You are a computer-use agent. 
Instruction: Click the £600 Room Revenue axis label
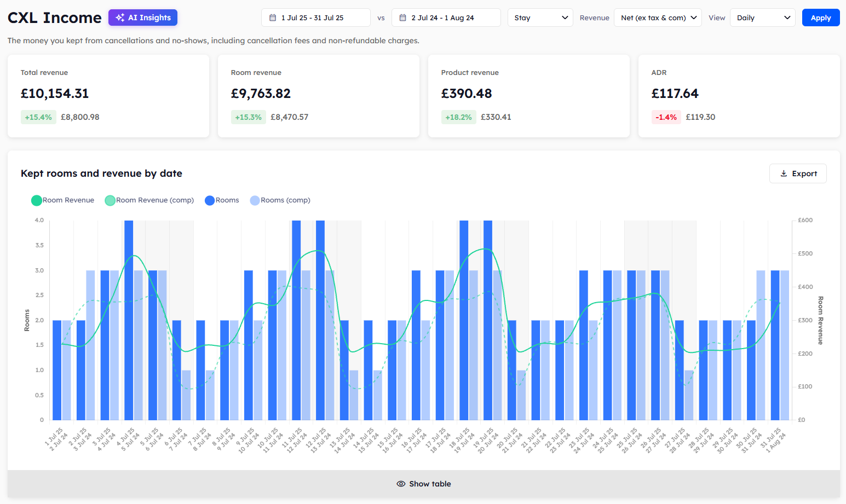805,220
